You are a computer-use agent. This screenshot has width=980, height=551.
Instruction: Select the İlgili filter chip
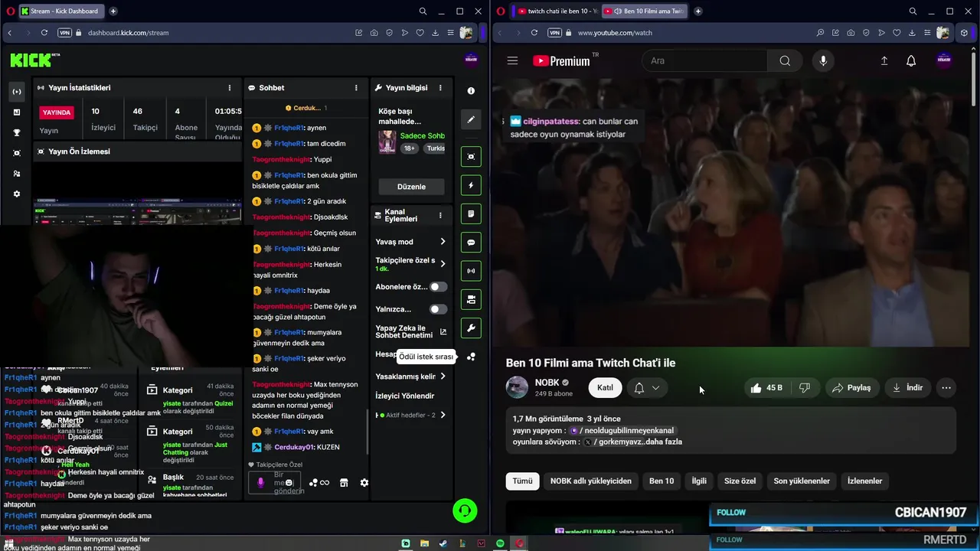[699, 481]
